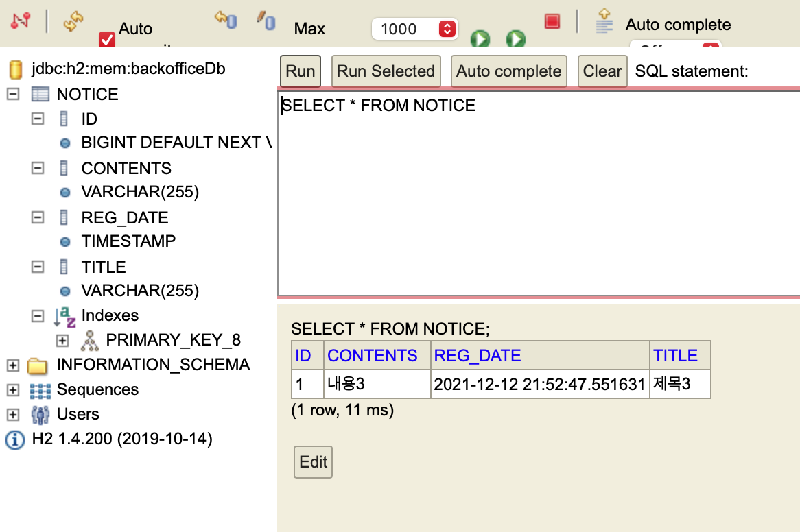Click the Edit button under results
The image size is (800, 532).
[314, 462]
